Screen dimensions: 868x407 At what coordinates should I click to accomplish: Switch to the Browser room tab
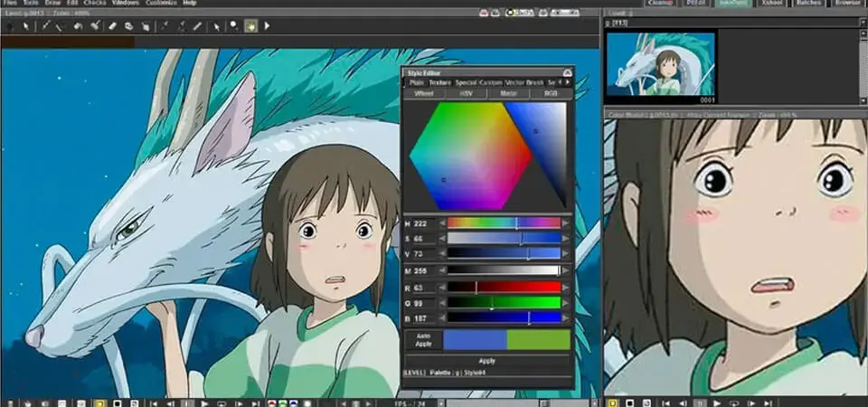click(847, 3)
